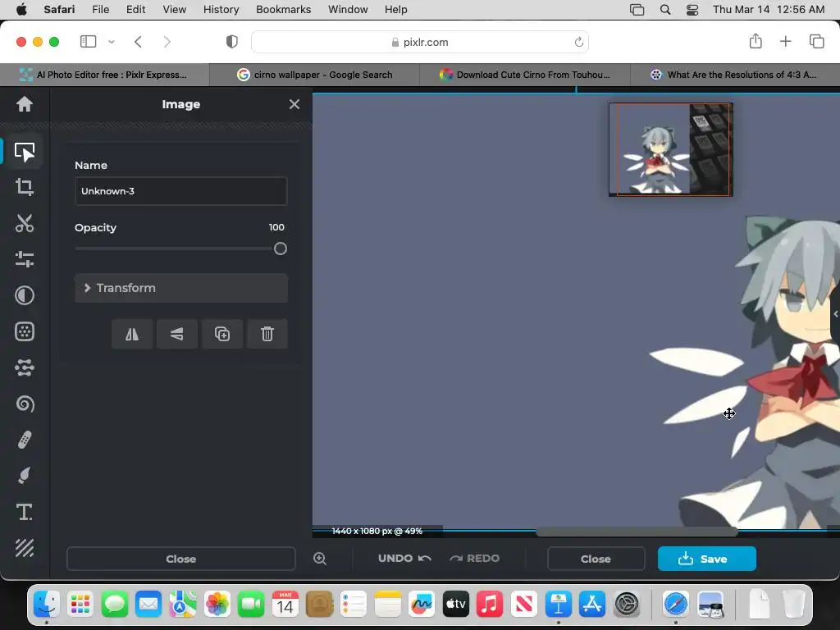Select the Cutout scissors tool
The height and width of the screenshot is (630, 840).
[24, 223]
